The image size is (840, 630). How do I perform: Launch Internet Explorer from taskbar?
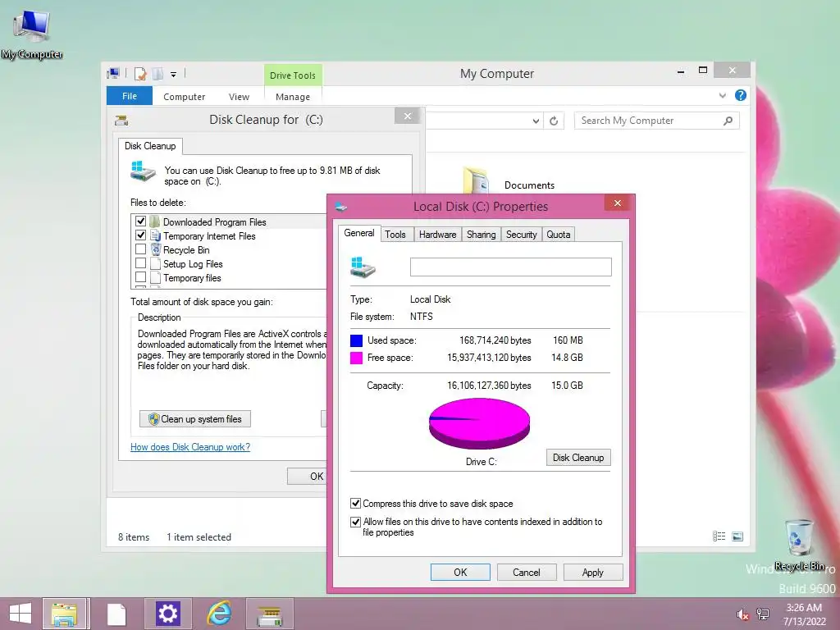tap(219, 614)
